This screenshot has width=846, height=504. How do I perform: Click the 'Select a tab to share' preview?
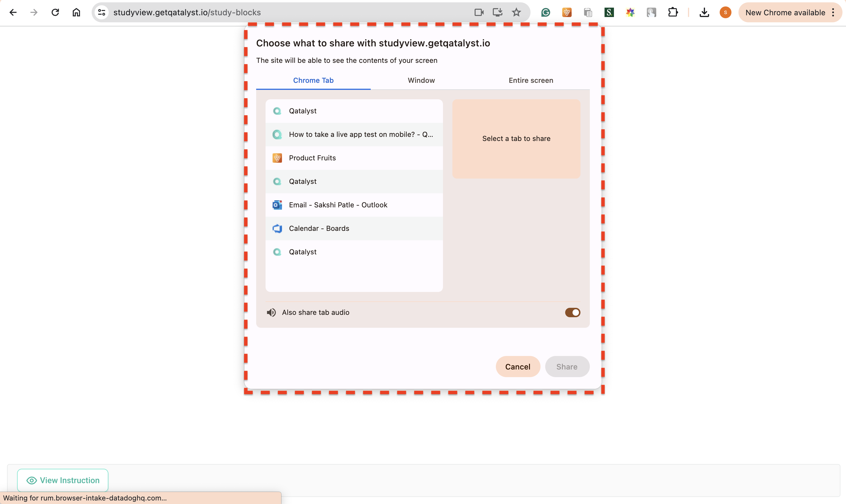(516, 139)
